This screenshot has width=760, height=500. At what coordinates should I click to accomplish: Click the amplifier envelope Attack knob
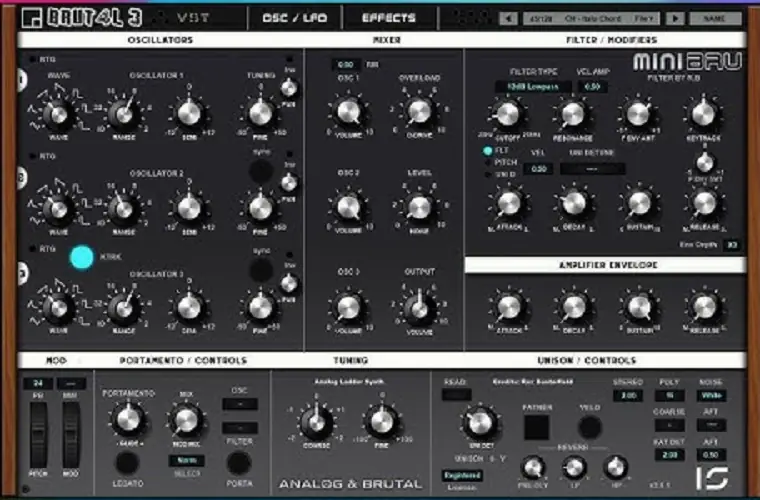(x=508, y=306)
